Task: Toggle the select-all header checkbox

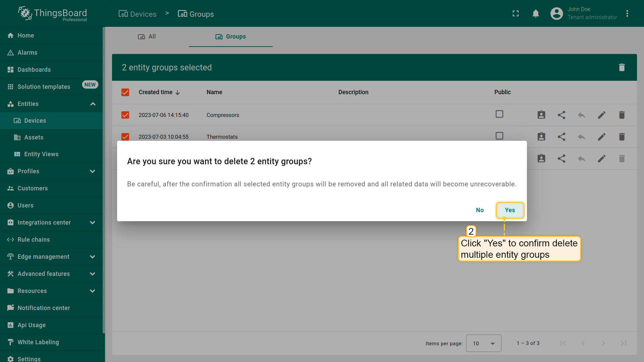Action: point(125,92)
